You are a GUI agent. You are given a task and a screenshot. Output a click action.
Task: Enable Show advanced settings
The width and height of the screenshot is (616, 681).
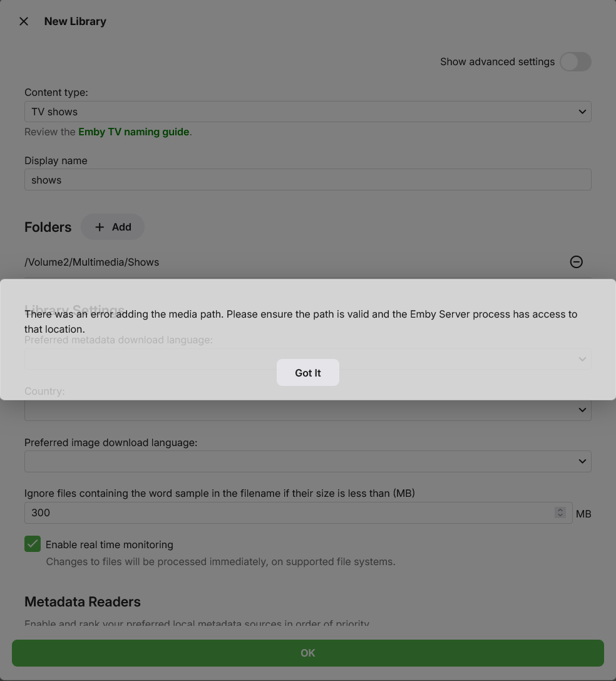coord(575,61)
